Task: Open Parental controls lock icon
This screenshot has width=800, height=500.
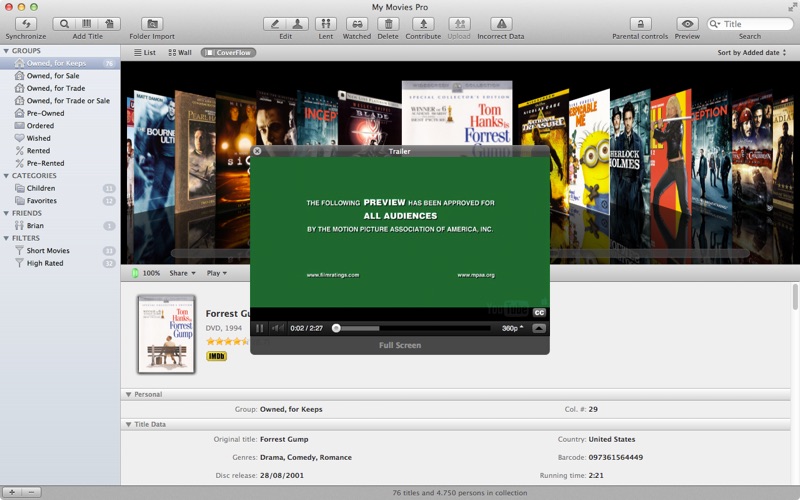Action: point(640,23)
